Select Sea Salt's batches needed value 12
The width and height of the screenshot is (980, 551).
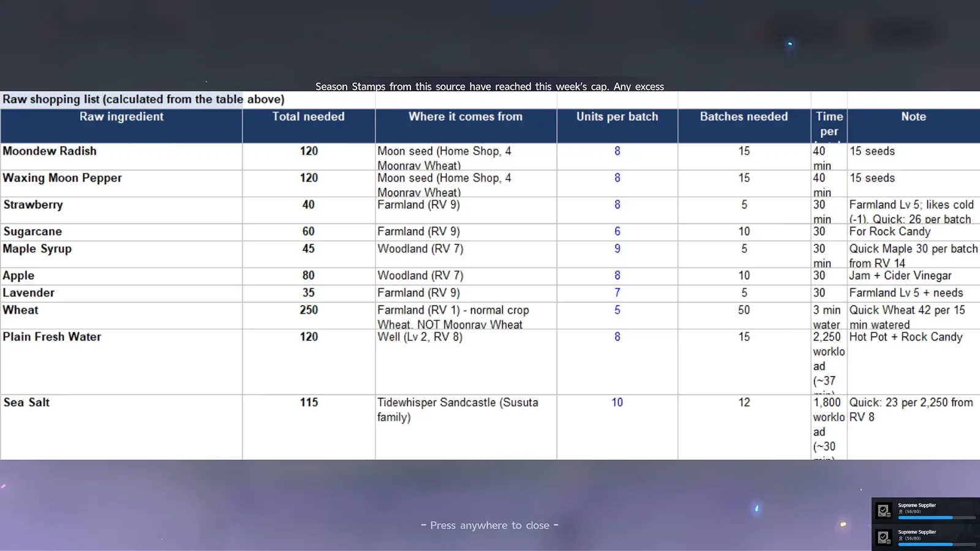click(744, 427)
